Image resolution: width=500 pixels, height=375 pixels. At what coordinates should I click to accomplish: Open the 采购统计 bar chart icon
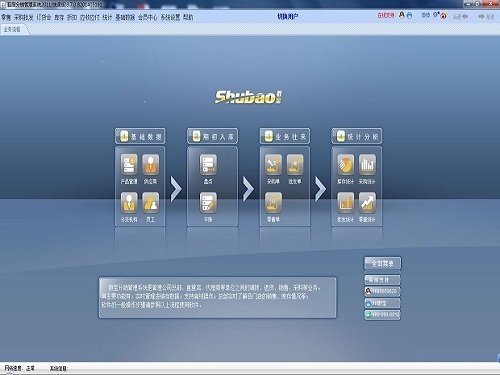point(367,165)
